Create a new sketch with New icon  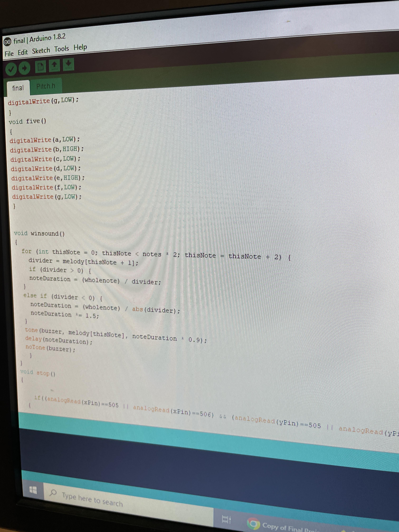[x=40, y=67]
